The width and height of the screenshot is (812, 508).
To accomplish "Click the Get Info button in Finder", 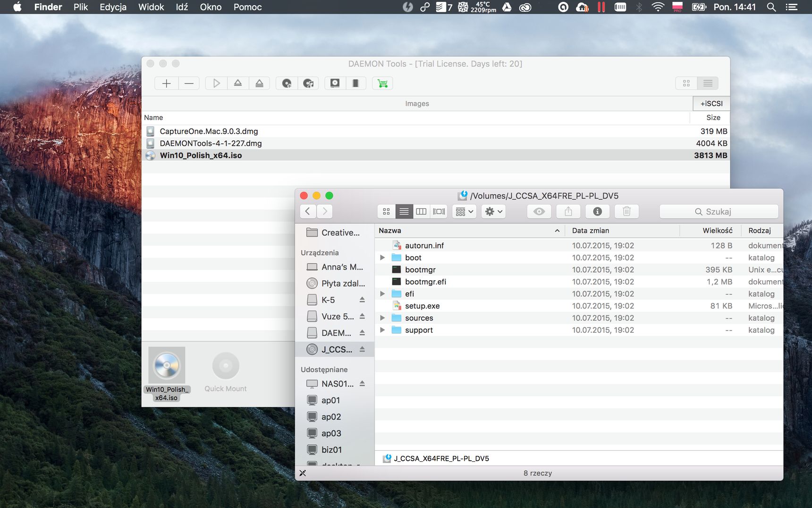I will pyautogui.click(x=598, y=211).
